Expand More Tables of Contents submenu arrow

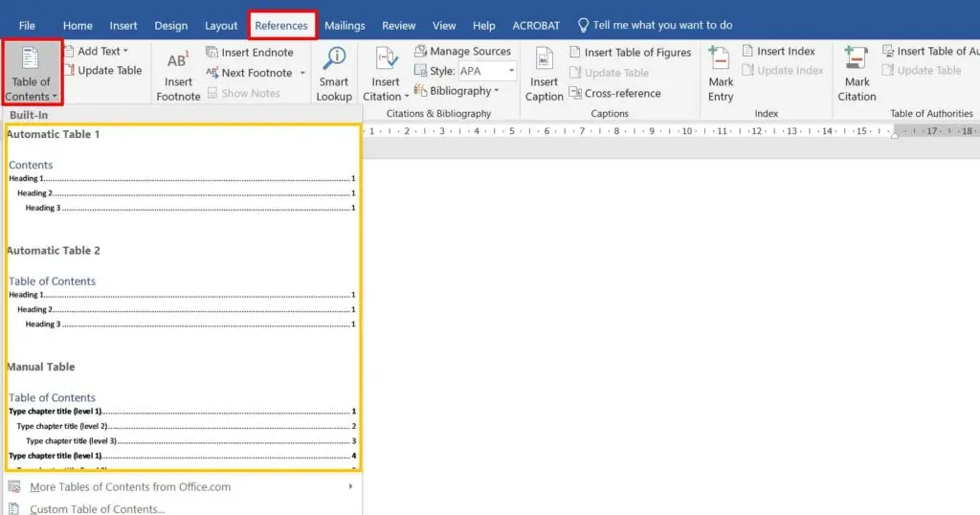tap(350, 486)
